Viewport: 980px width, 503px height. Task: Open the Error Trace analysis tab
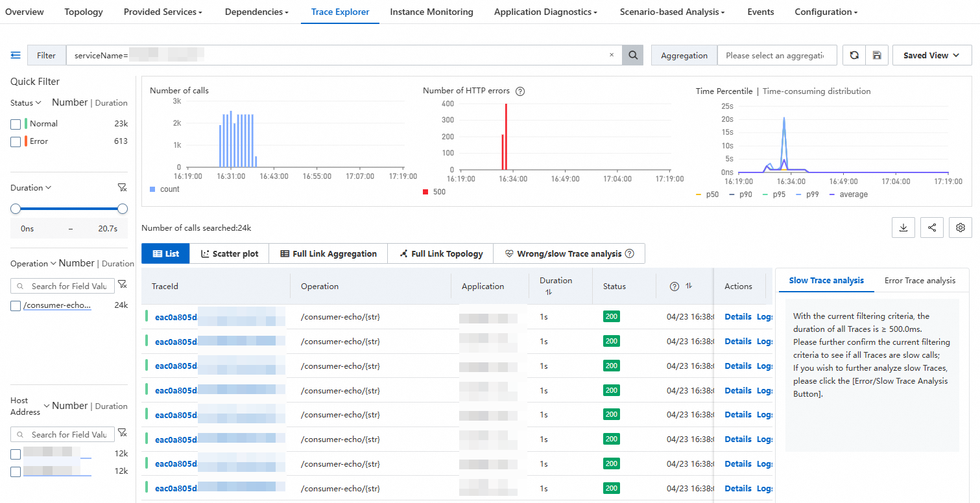[920, 281]
